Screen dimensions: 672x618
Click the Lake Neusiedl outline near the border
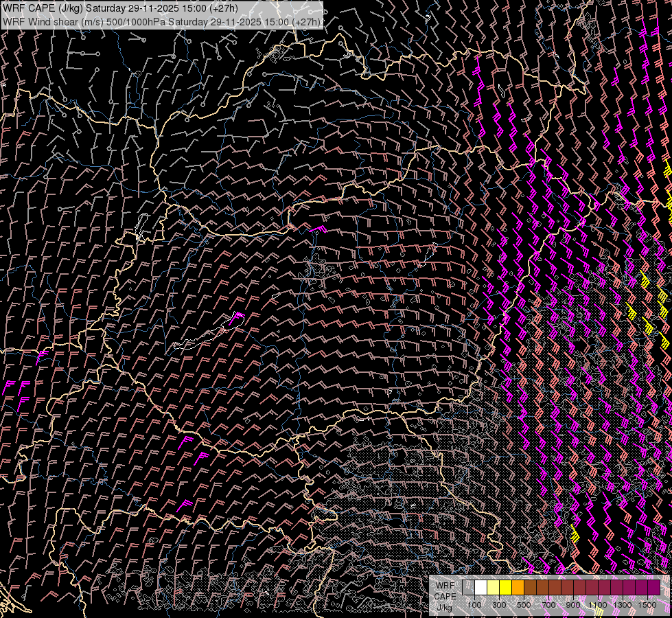pos(142,225)
